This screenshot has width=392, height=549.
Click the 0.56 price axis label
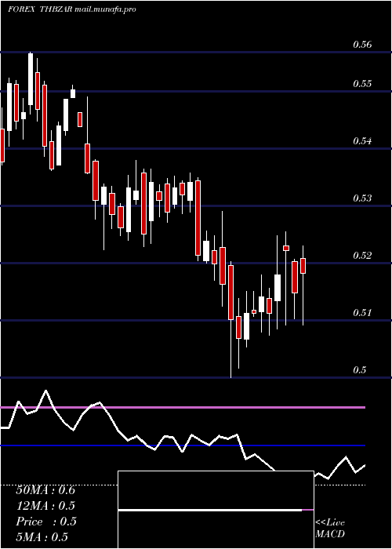tap(362, 45)
